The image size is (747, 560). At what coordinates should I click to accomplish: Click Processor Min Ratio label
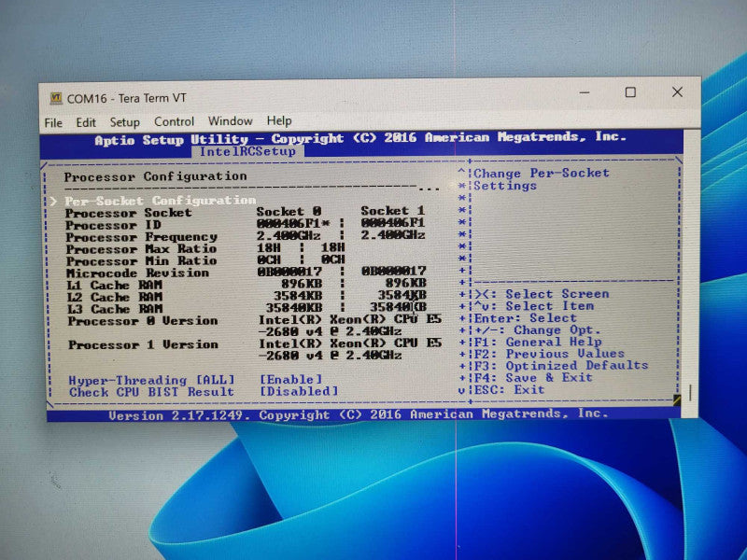tap(142, 261)
